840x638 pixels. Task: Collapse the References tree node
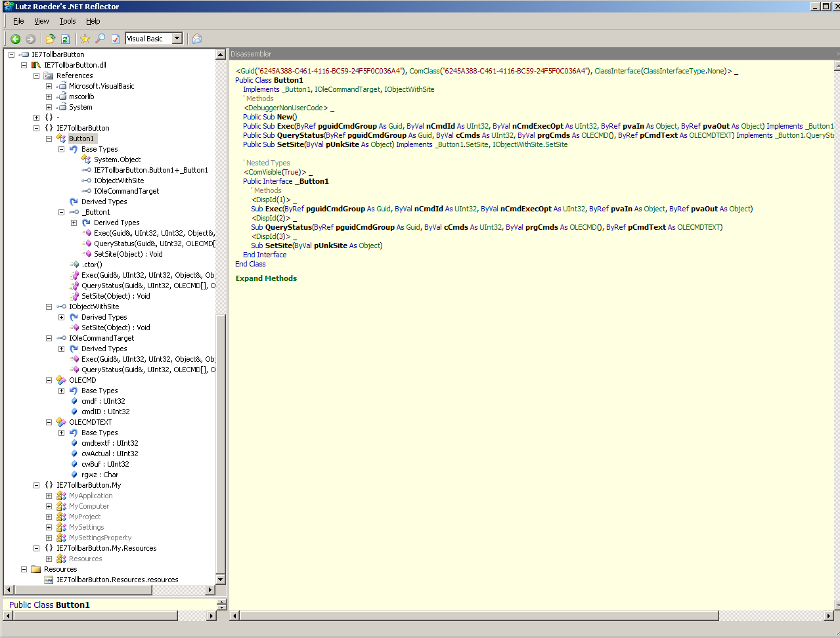tap(36, 75)
